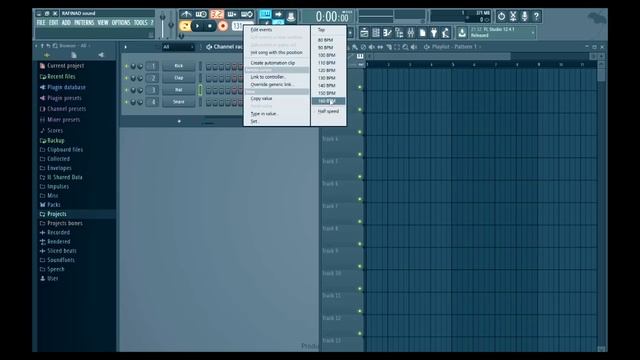The height and width of the screenshot is (360, 640).
Task: Click the green arrow icon atop browser
Action: (x=47, y=55)
